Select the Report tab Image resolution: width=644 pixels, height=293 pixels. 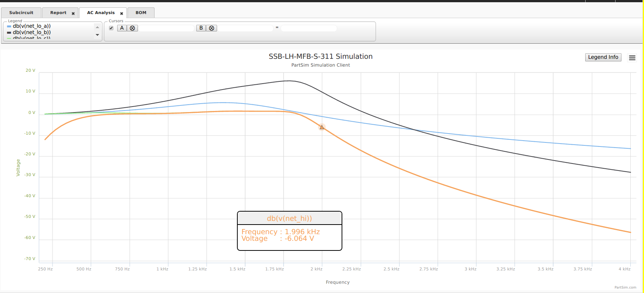pos(58,13)
